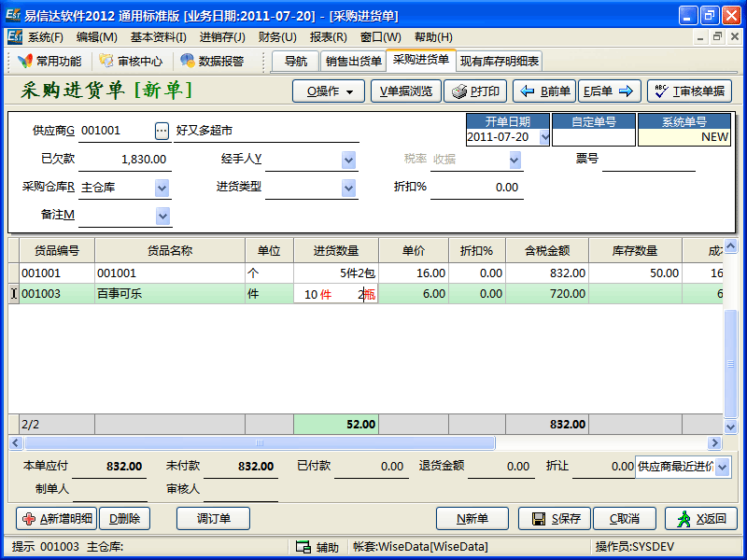Expand the O操作 operations dropdown button

(329, 91)
